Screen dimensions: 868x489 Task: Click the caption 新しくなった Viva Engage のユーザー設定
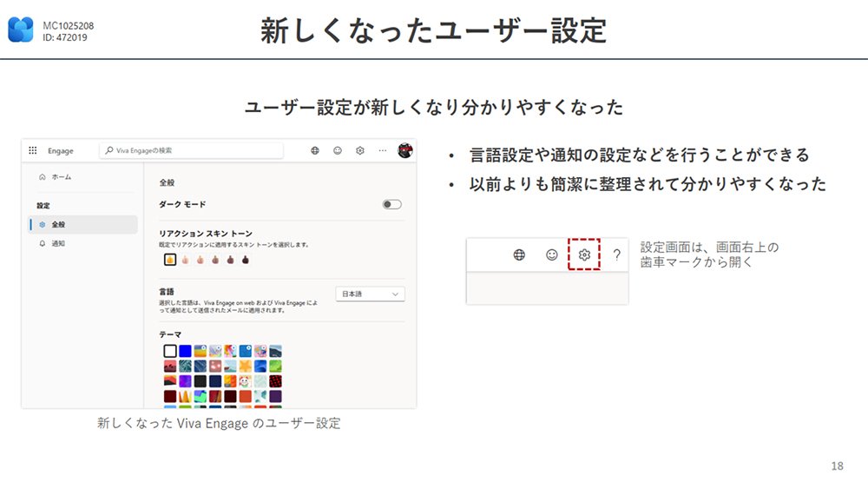pos(219,424)
